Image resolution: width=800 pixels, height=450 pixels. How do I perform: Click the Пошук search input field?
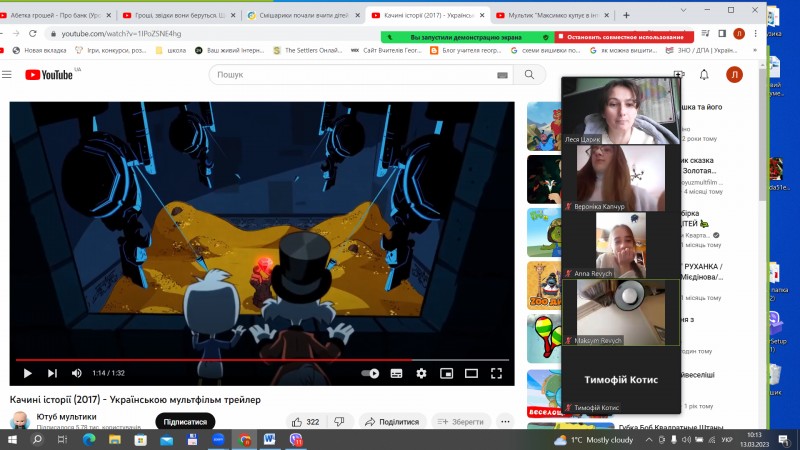(x=350, y=75)
